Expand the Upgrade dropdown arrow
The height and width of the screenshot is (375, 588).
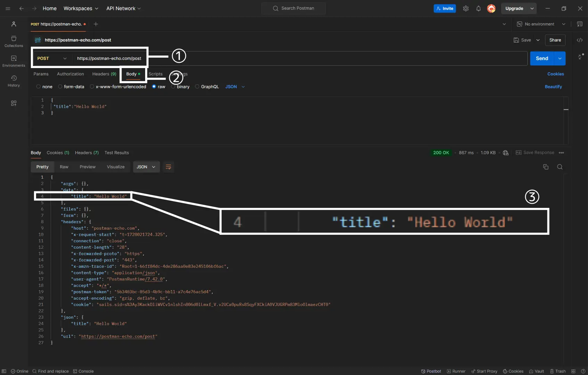coord(532,8)
